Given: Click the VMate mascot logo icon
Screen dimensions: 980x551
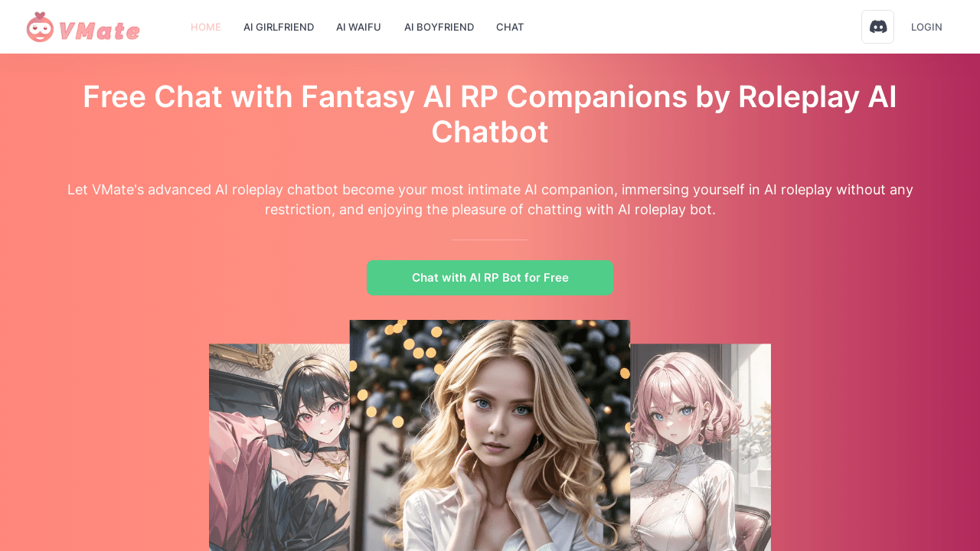Looking at the screenshot, I should pos(40,28).
